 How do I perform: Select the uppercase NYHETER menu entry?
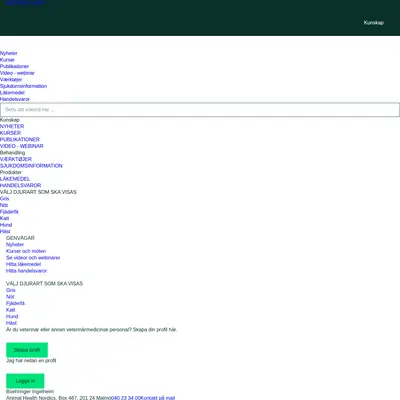(12, 126)
